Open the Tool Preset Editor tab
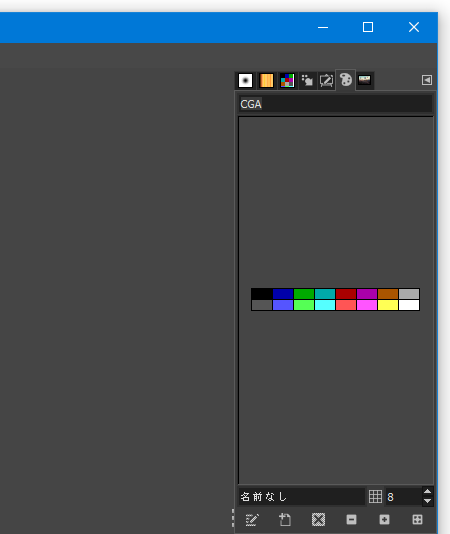Viewport: 450px width, 534px height. click(x=326, y=81)
